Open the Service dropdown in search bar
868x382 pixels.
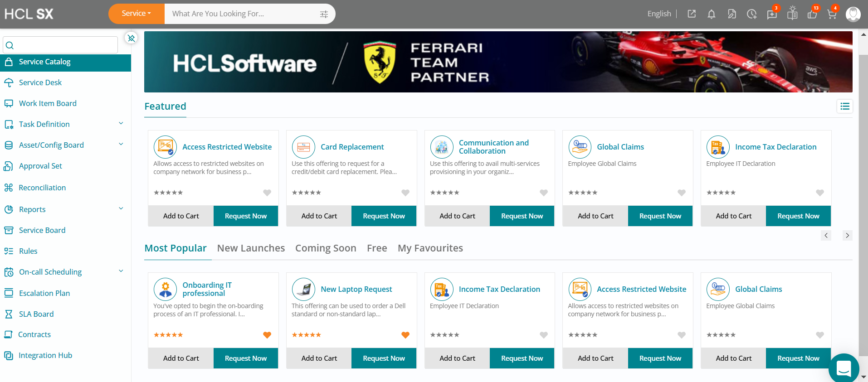[x=136, y=14]
